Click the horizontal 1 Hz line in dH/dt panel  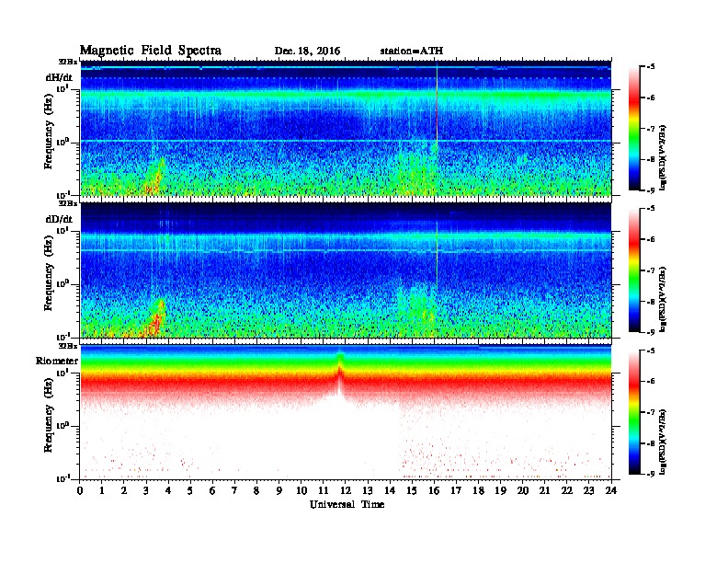click(346, 141)
